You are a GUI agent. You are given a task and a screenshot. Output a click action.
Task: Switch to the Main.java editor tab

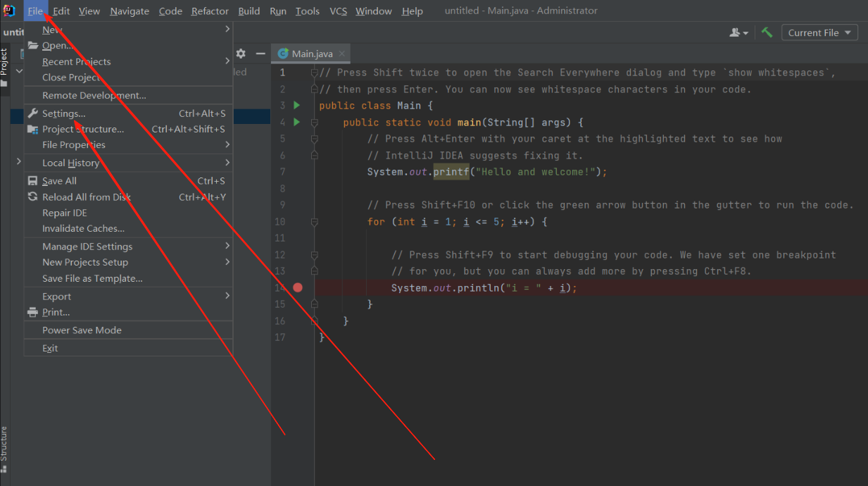tap(312, 54)
